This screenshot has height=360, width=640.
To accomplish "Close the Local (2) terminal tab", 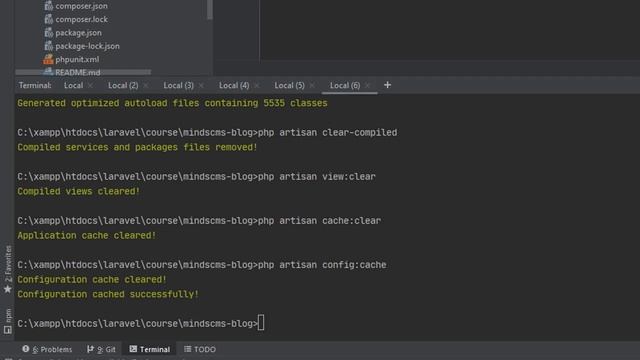I will tap(146, 85).
